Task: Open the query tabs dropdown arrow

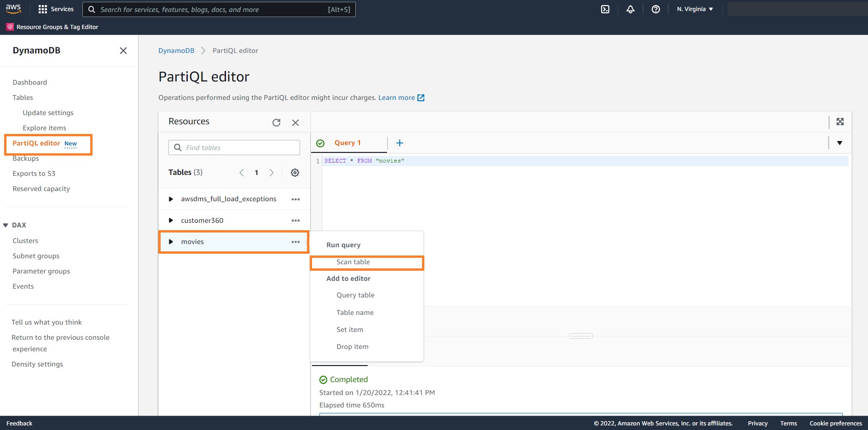Action: click(839, 143)
